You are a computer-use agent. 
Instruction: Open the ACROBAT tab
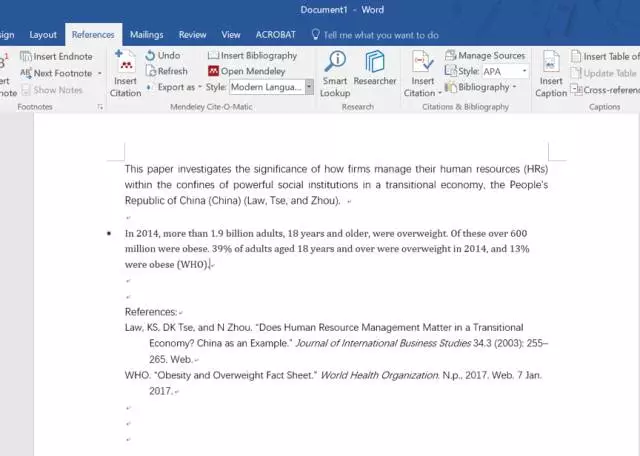pyautogui.click(x=276, y=35)
